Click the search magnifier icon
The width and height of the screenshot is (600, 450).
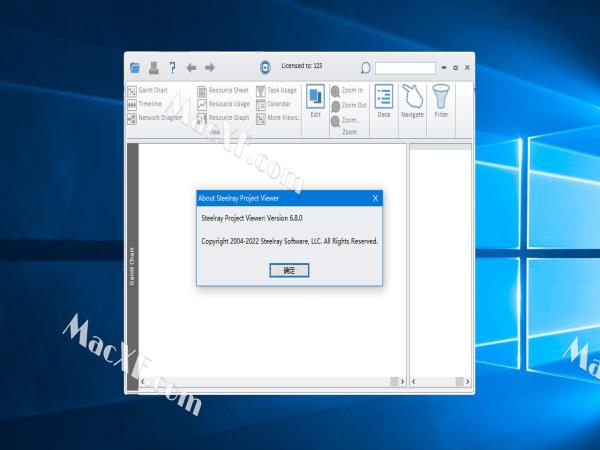point(365,68)
